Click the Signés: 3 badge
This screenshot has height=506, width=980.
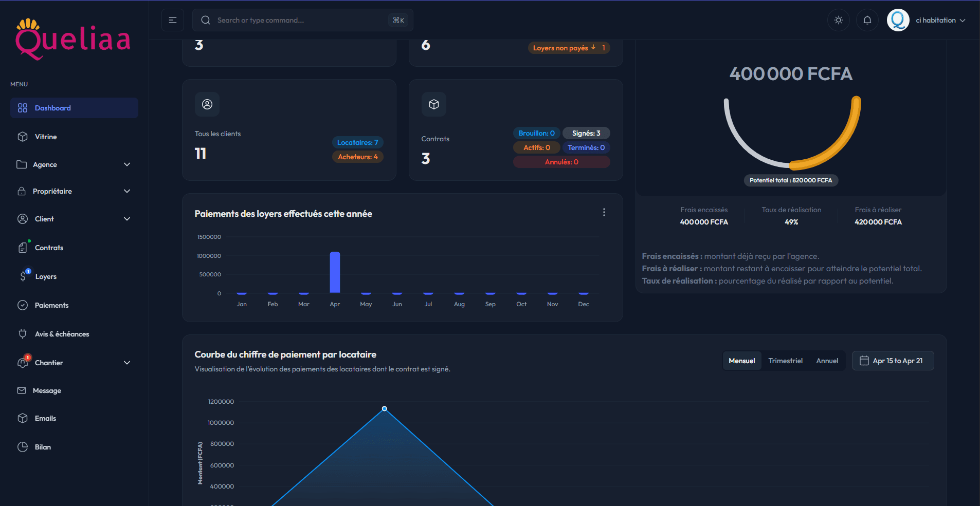pyautogui.click(x=586, y=133)
